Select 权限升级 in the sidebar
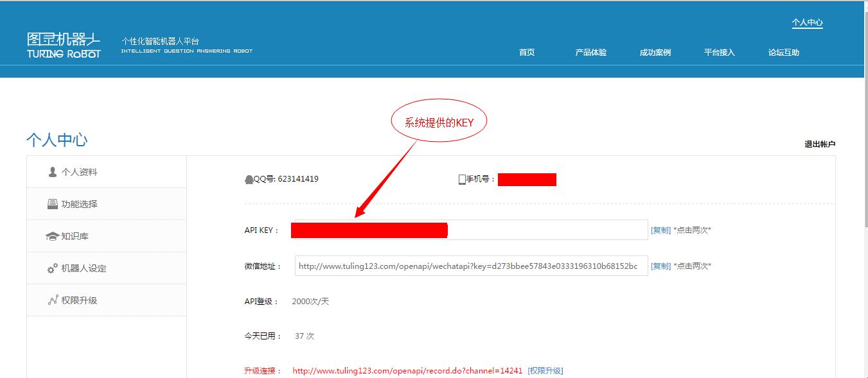 tap(107, 300)
